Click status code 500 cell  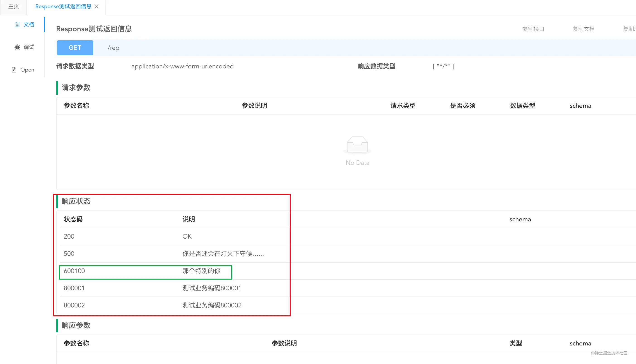69,254
